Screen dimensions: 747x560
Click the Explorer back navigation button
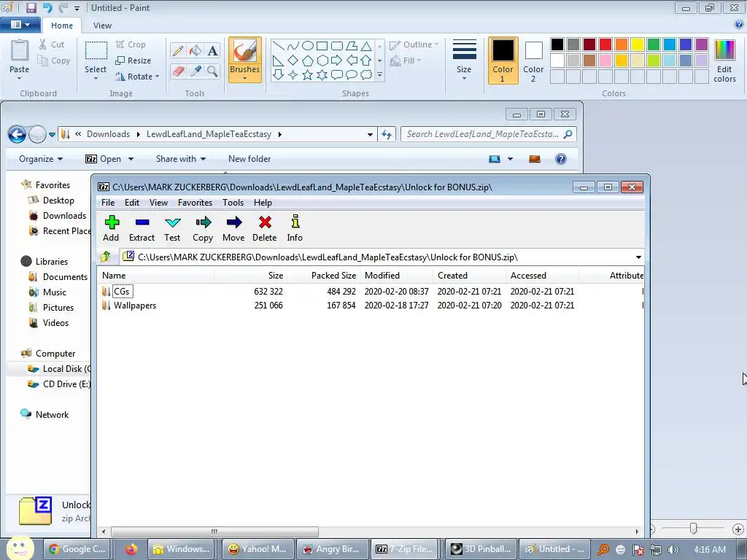(x=18, y=135)
